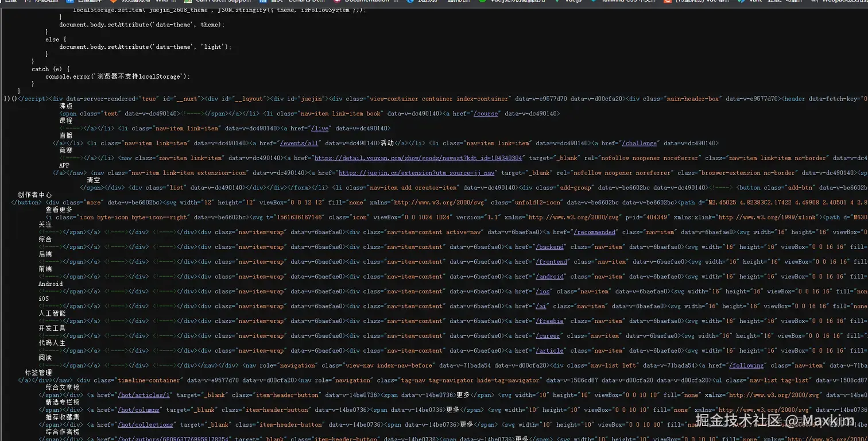Click the text 综合 above 后端

click(45, 240)
